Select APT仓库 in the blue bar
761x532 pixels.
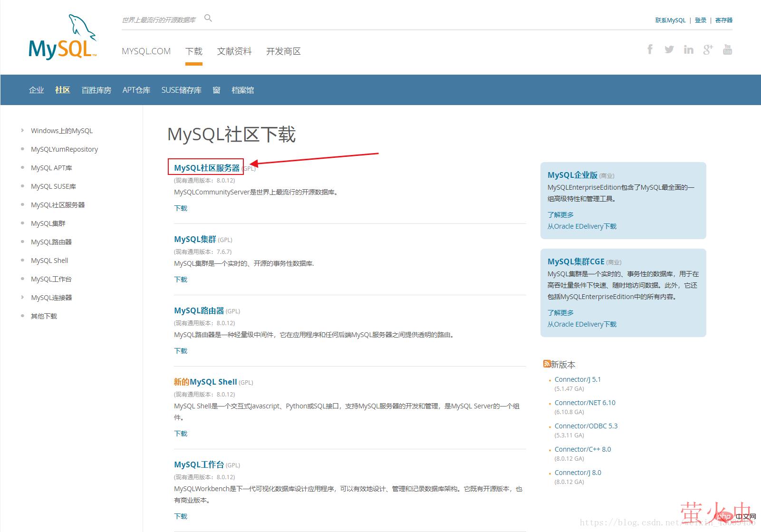(136, 90)
